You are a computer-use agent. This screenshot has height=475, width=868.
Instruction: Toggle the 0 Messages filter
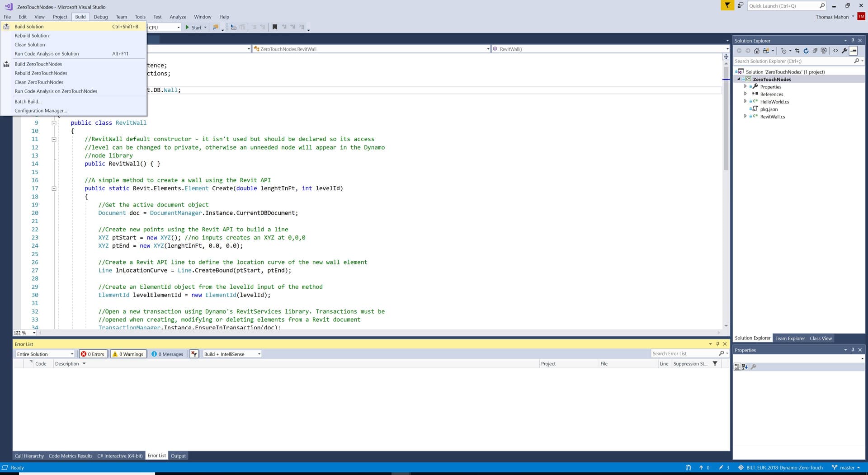point(167,354)
